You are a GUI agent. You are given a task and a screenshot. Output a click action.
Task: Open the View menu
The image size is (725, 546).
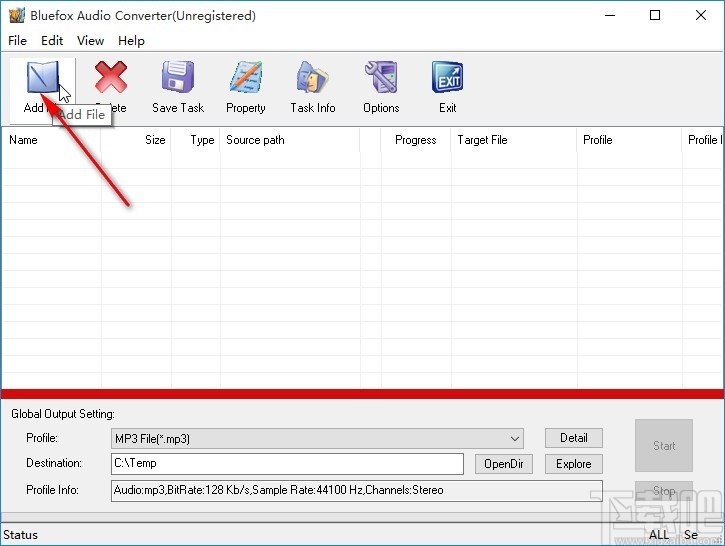pyautogui.click(x=90, y=41)
